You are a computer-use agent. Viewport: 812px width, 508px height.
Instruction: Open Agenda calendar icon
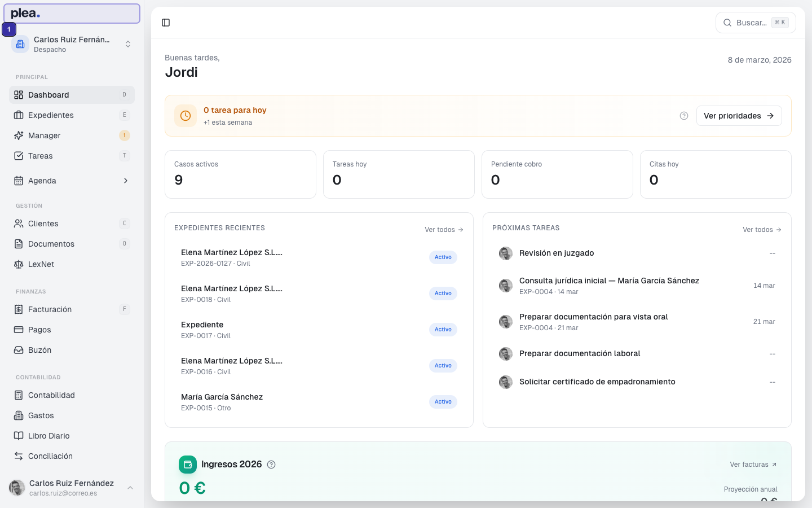pyautogui.click(x=19, y=181)
